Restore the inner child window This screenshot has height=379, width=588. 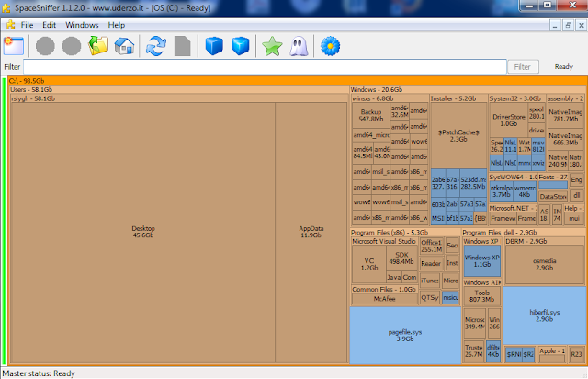click(x=569, y=25)
